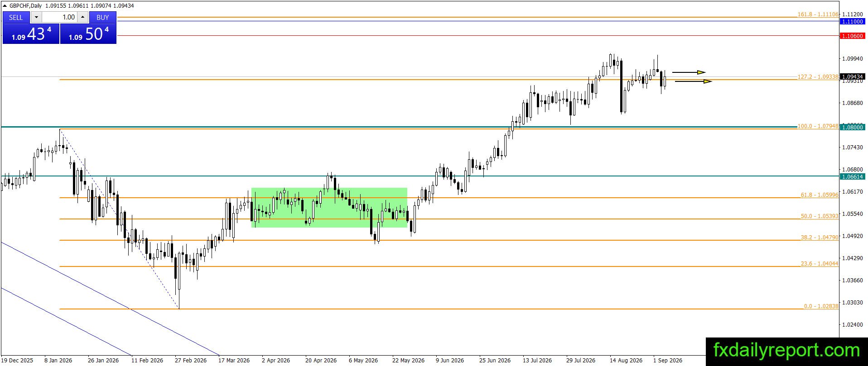Click the red 1.10600 price label
Image resolution: width=868 pixels, height=366 pixels.
[x=852, y=36]
